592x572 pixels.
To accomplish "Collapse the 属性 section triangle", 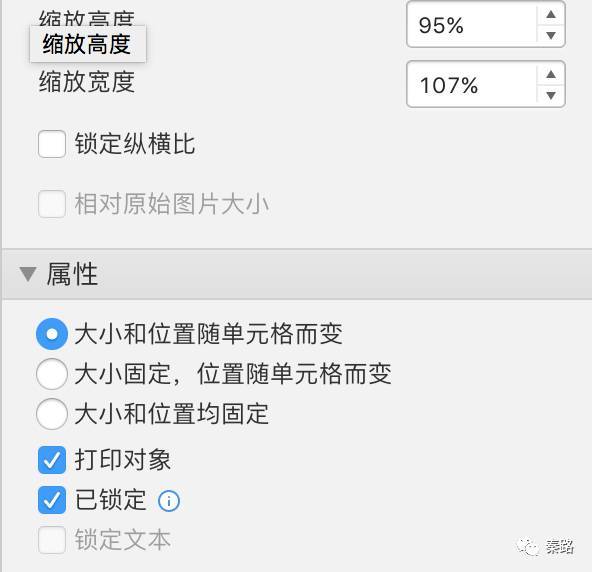I will (x=28, y=274).
